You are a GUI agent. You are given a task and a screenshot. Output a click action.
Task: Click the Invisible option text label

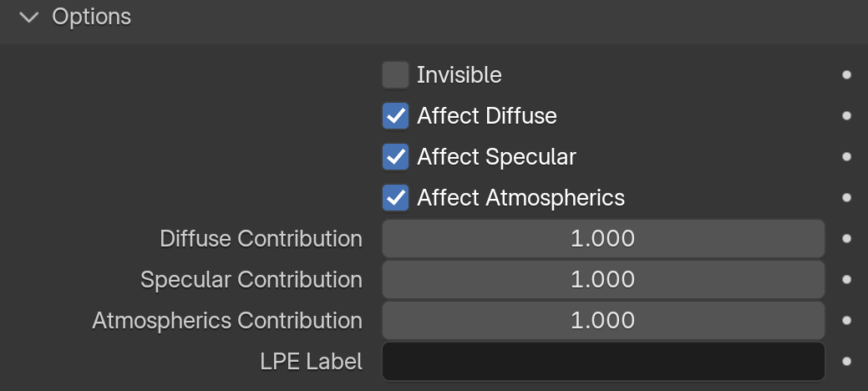[459, 74]
